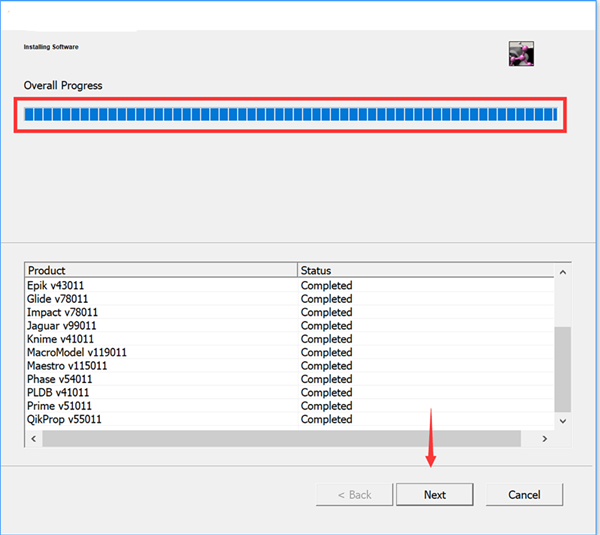The width and height of the screenshot is (600, 535).
Task: Select the MacroModel v119011 row
Action: point(290,352)
